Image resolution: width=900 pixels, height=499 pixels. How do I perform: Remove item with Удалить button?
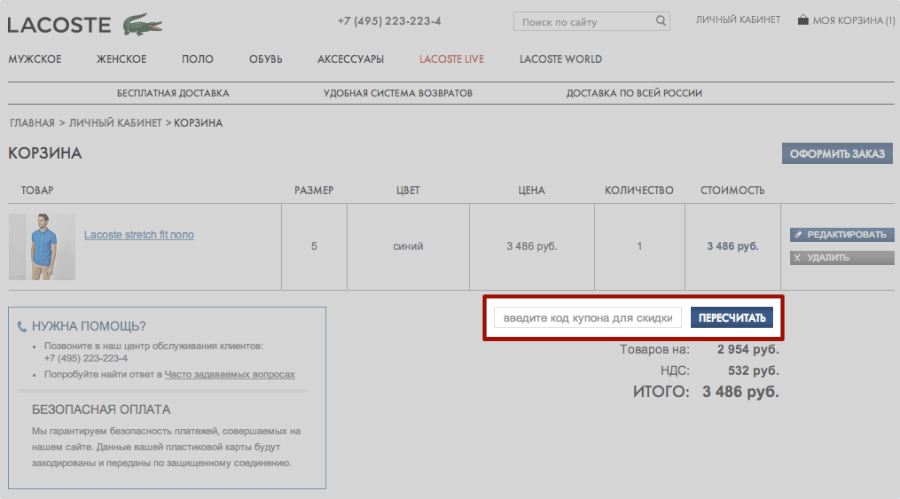pyautogui.click(x=840, y=258)
